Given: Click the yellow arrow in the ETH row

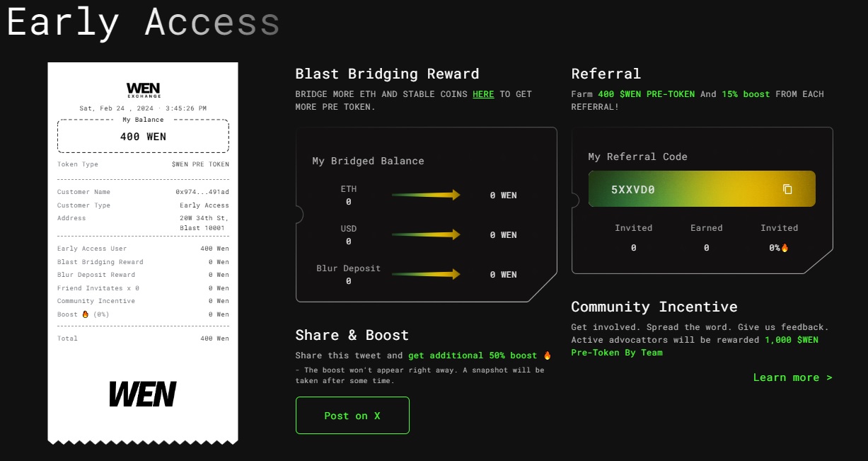Looking at the screenshot, I should 426,195.
